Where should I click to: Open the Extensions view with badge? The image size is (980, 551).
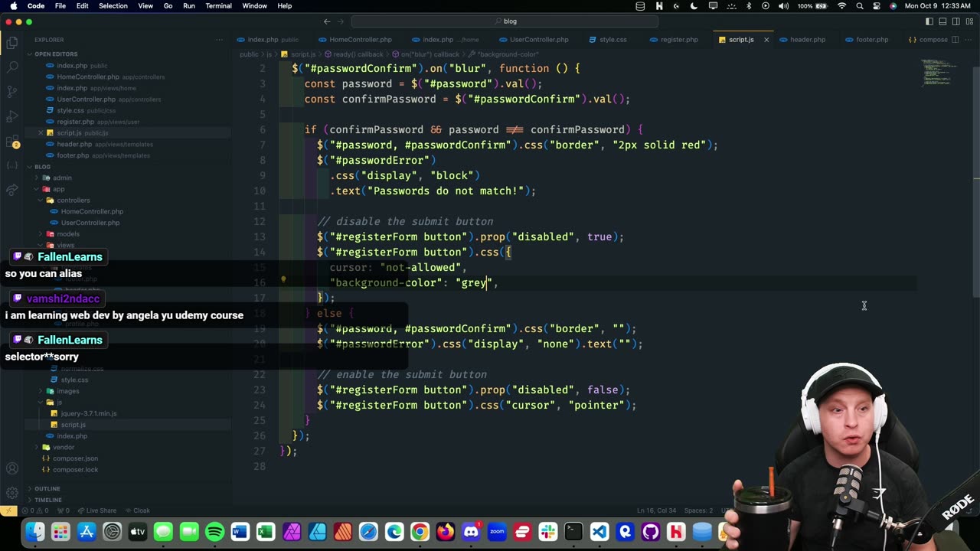pos(12,142)
